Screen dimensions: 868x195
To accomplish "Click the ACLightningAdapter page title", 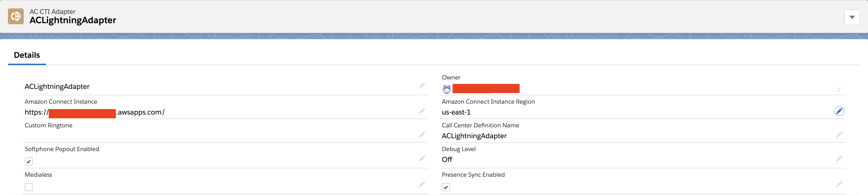I will coord(73,20).
